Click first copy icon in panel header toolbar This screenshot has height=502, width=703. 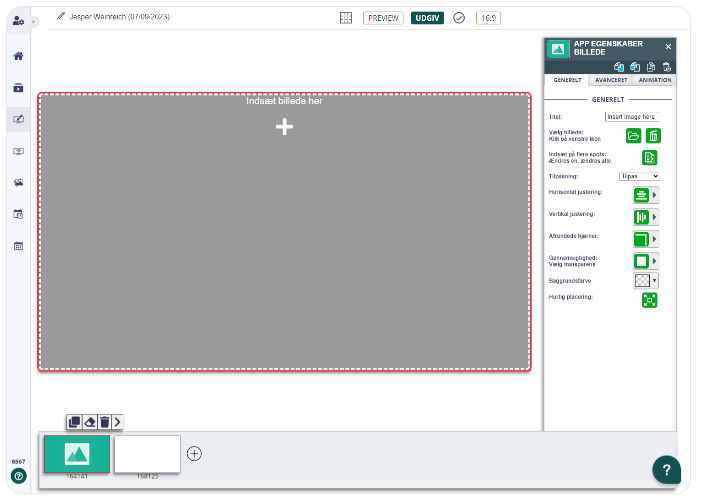pos(619,67)
